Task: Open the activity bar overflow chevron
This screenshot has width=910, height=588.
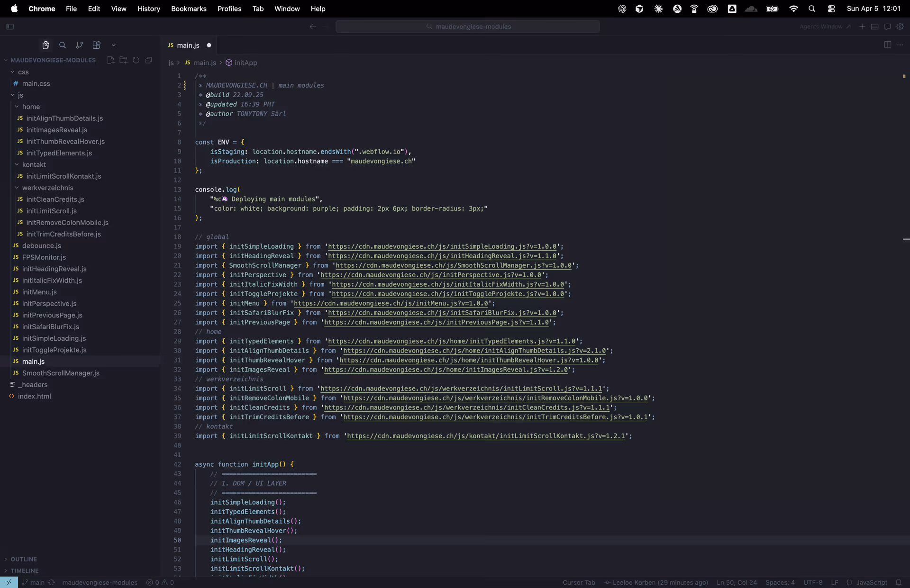Action: coord(114,45)
